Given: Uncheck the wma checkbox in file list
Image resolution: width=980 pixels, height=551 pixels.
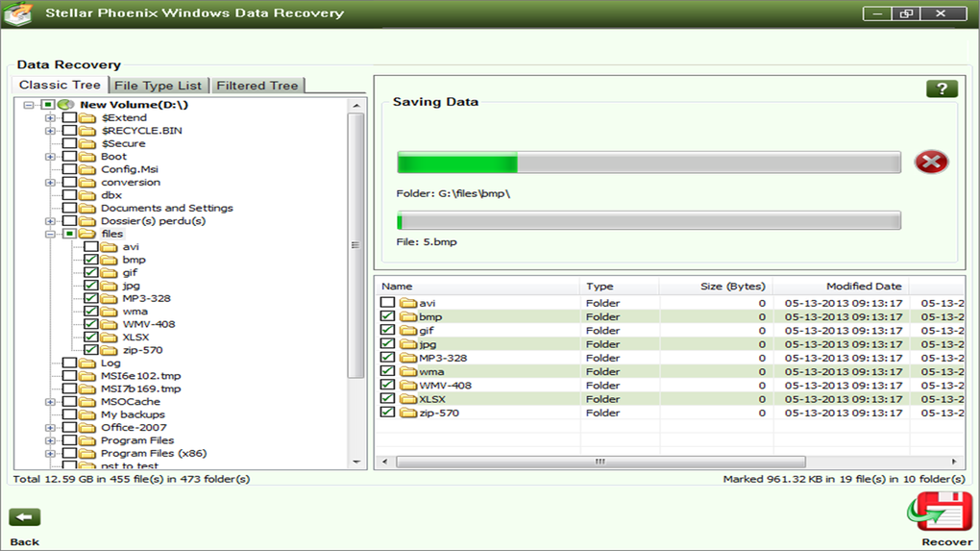Looking at the screenshot, I should [387, 371].
